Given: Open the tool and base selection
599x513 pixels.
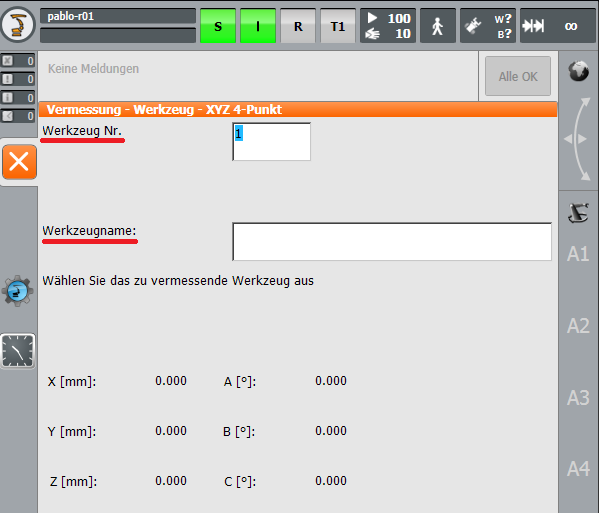Looking at the screenshot, I should 488,26.
